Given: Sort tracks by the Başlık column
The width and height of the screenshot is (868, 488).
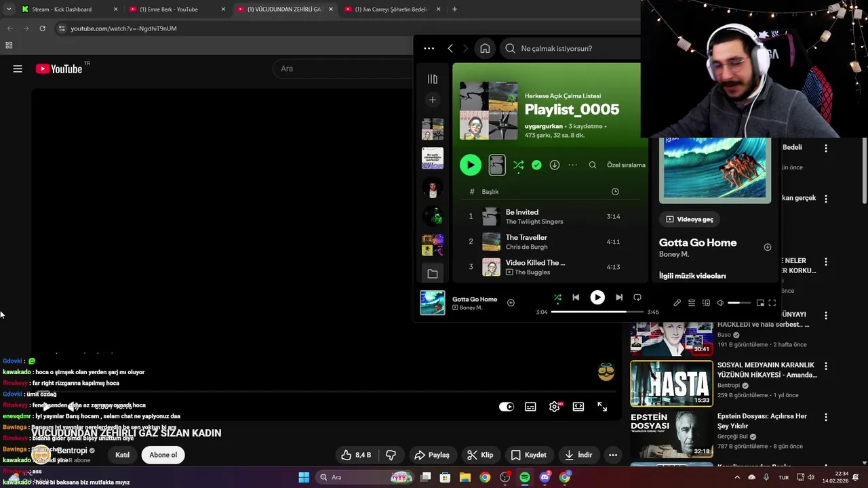Looking at the screenshot, I should click(x=490, y=192).
